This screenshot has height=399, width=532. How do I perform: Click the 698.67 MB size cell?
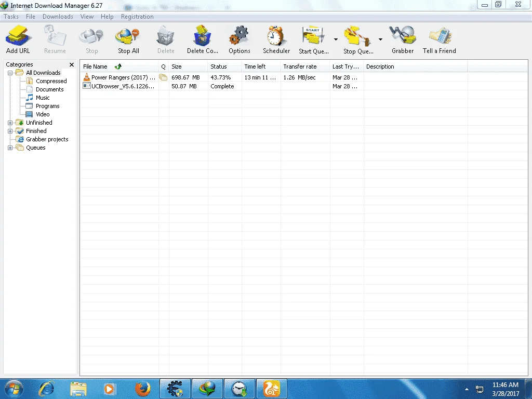[x=185, y=77]
